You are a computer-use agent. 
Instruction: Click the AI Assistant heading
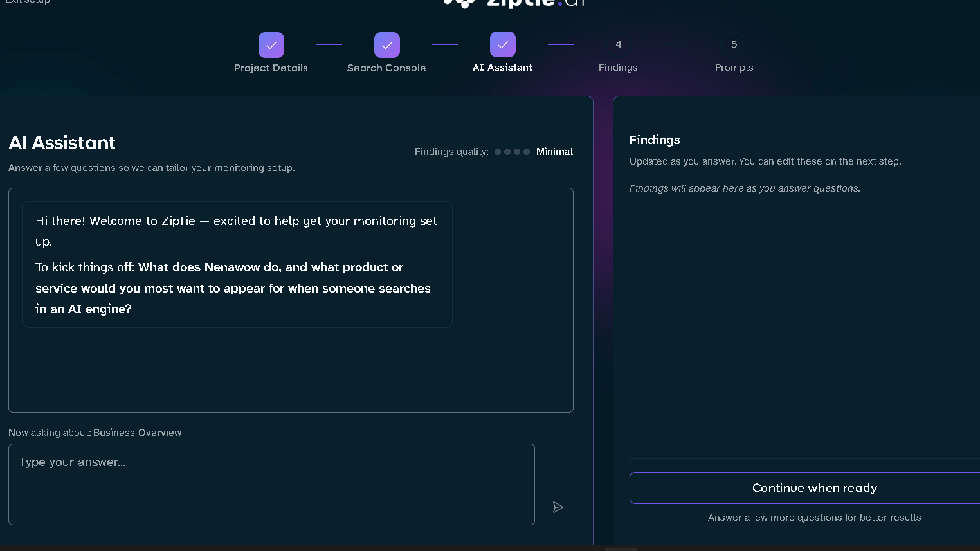pos(62,143)
